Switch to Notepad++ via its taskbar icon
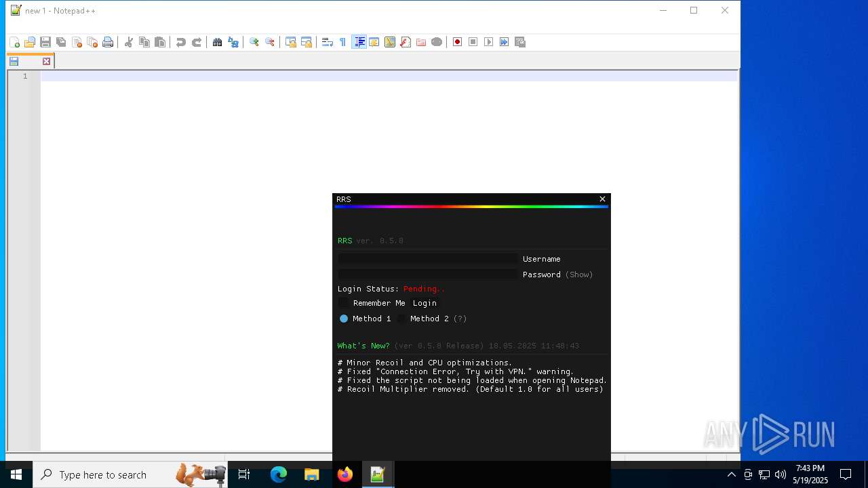 coord(378,474)
